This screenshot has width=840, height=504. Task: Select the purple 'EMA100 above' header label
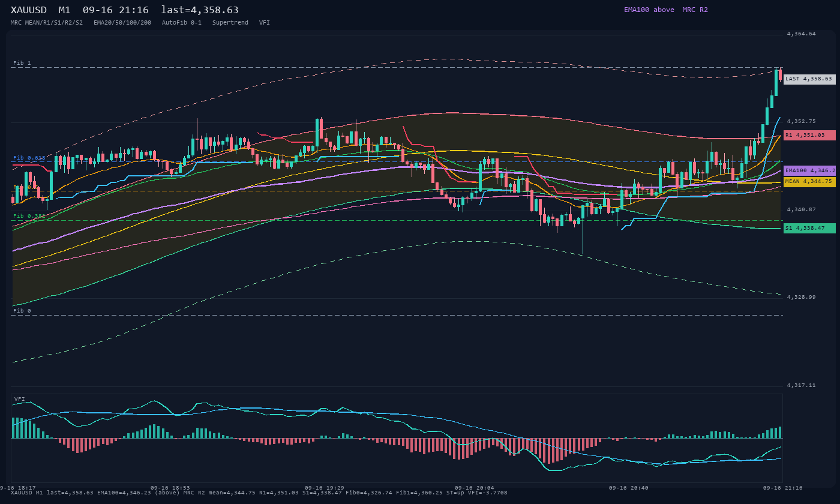(649, 10)
